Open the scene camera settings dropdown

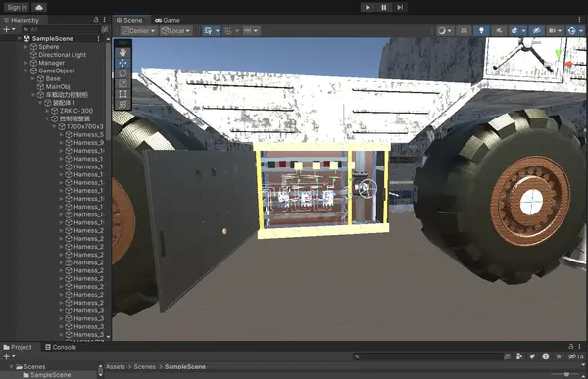[x=555, y=31]
